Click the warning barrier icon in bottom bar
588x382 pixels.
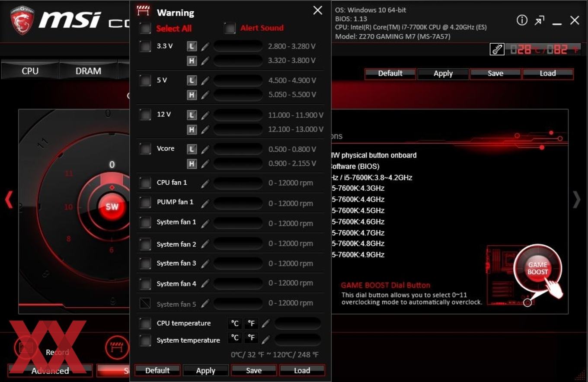click(117, 347)
